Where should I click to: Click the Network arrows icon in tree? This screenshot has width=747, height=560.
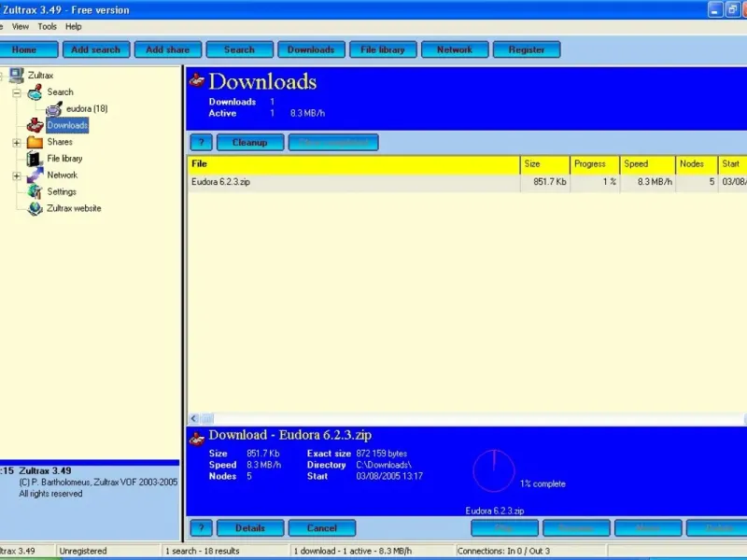[x=35, y=175]
